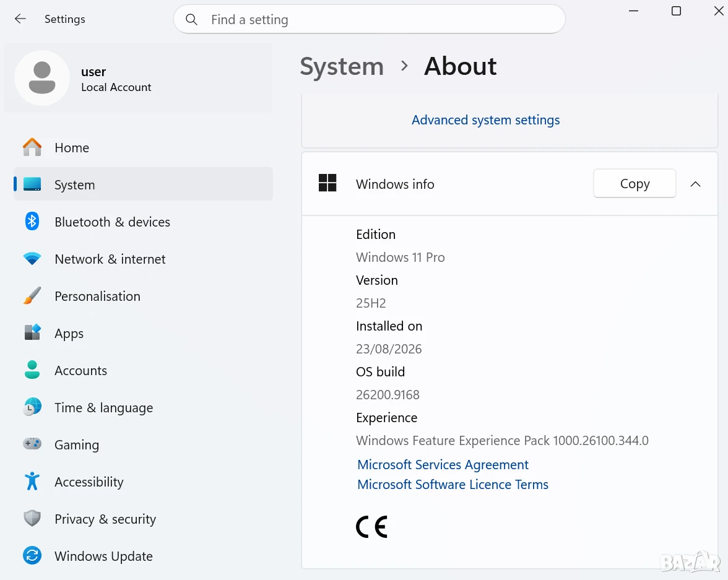Image resolution: width=728 pixels, height=580 pixels.
Task: Select System in the sidebar
Action: [x=143, y=184]
